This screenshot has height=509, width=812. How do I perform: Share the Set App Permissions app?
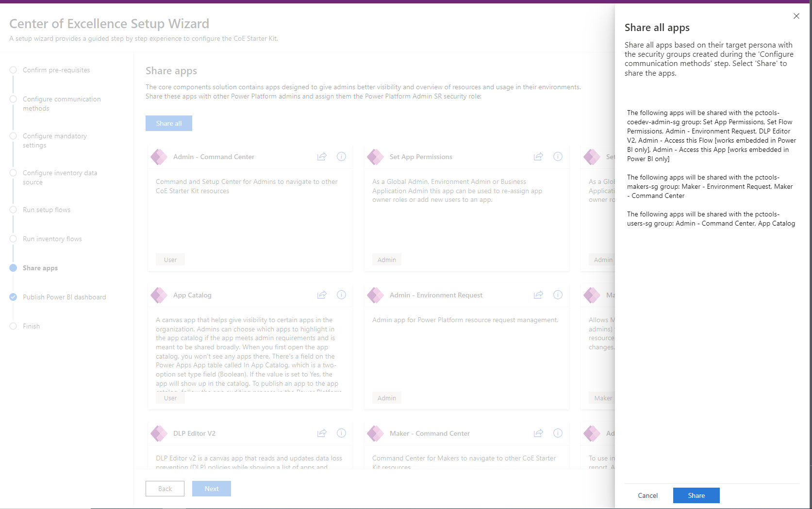538,156
